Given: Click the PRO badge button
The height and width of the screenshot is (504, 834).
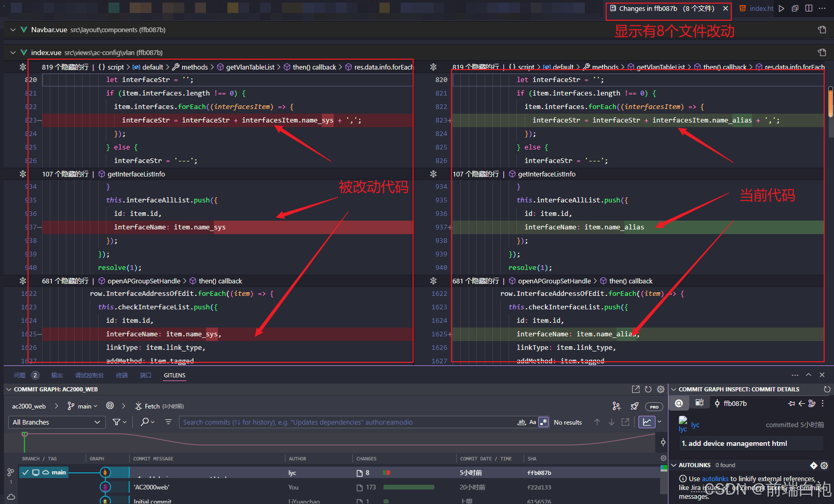Looking at the screenshot, I should (654, 406).
